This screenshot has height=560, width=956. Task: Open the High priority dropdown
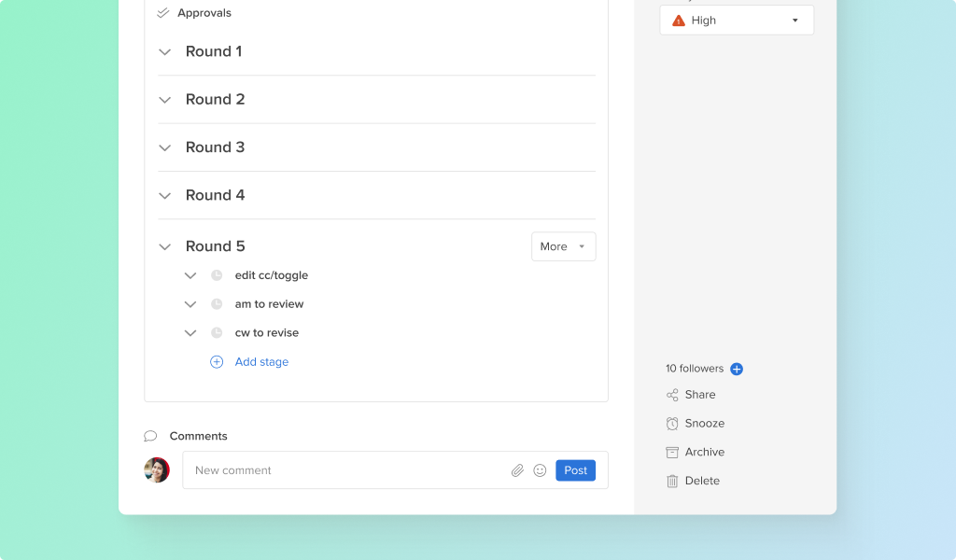[737, 21]
